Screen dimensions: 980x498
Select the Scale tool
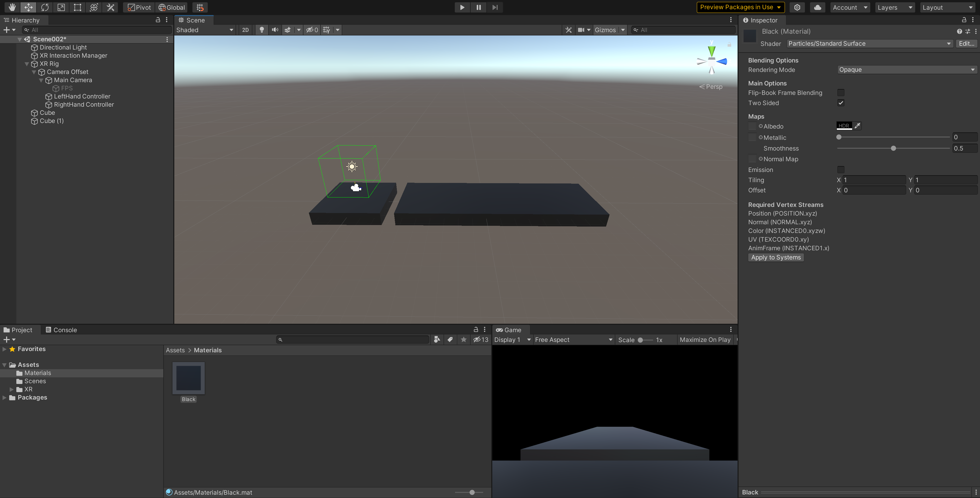61,7
